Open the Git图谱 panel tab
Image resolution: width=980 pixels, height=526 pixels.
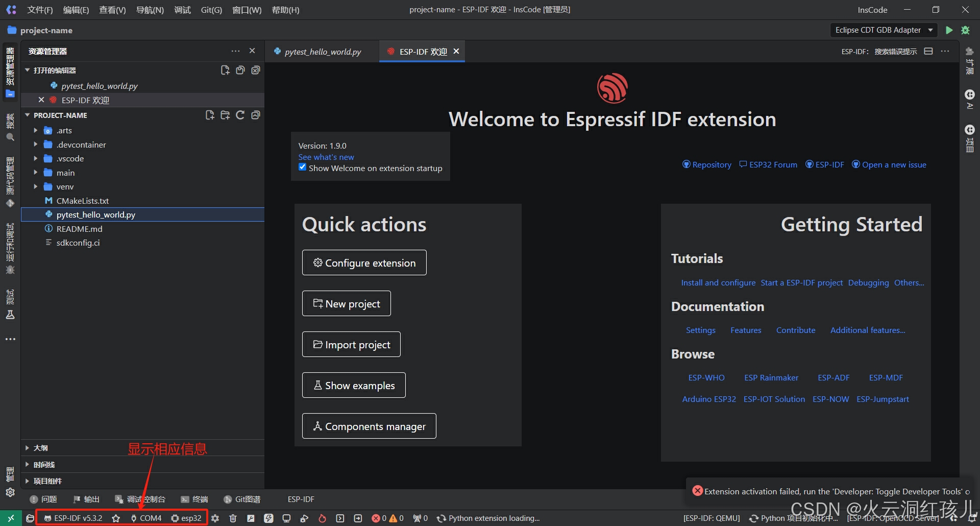tap(242, 499)
